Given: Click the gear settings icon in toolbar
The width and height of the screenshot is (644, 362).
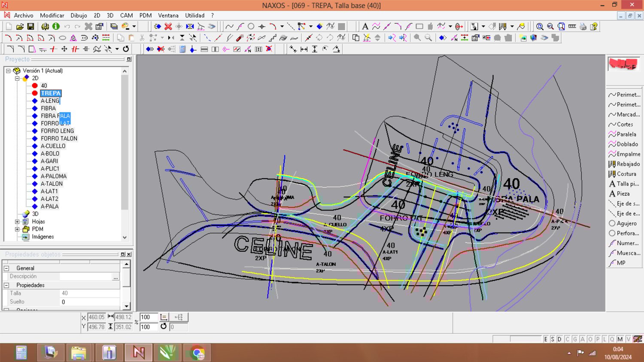Looking at the screenshot, I should 45,27.
